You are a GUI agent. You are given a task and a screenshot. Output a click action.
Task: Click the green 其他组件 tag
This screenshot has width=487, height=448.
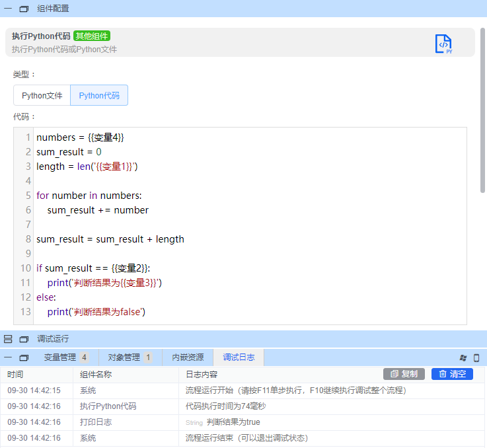[92, 36]
